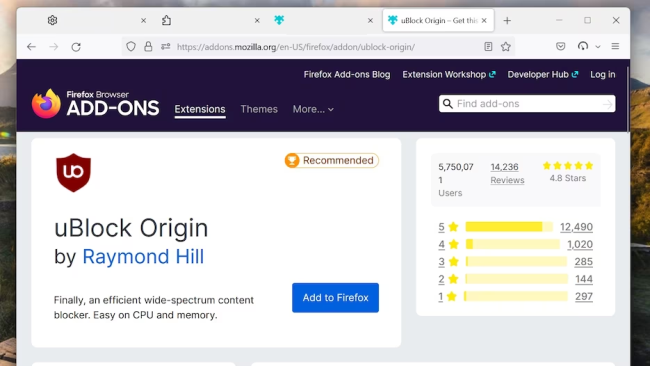Expand the More... dropdown menu
The width and height of the screenshot is (650, 366).
point(313,109)
